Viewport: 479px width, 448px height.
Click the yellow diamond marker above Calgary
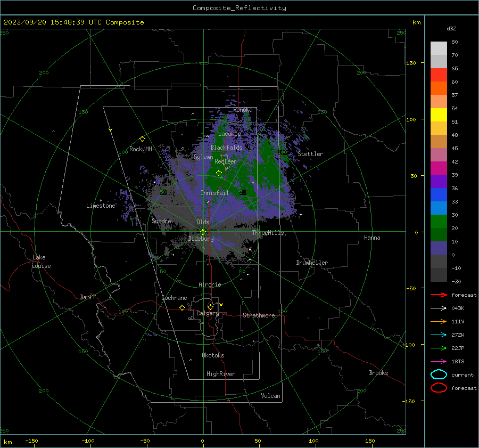(210, 307)
